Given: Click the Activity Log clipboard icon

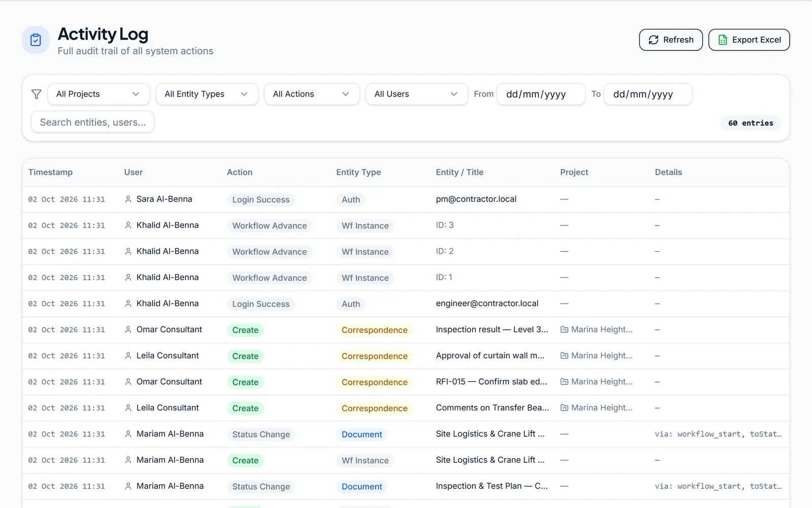Looking at the screenshot, I should pos(36,40).
